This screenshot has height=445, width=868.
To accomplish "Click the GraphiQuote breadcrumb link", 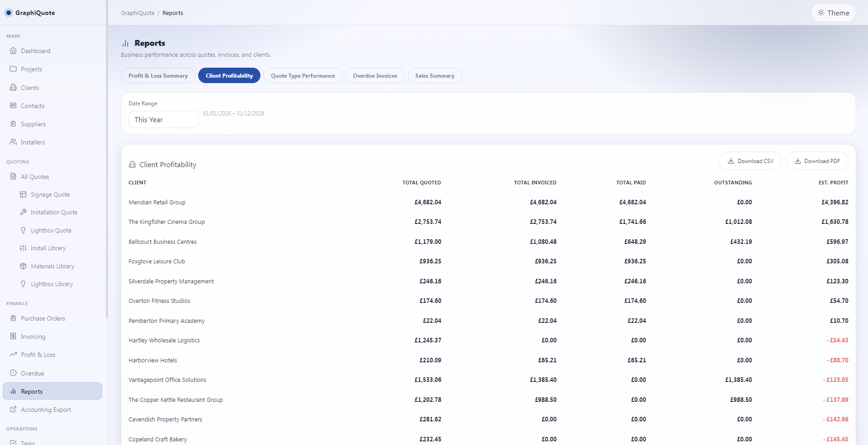I will pos(138,13).
